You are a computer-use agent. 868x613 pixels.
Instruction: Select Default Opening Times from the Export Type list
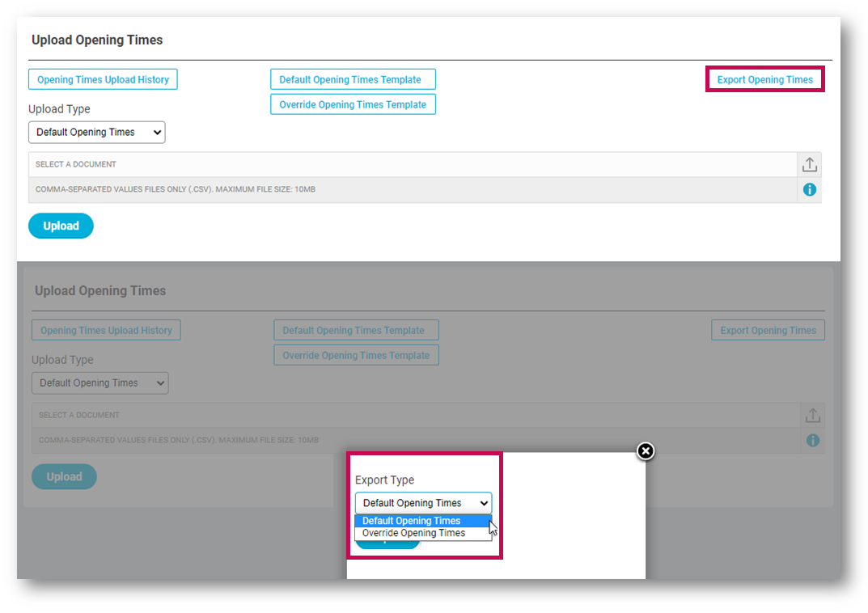coord(411,521)
